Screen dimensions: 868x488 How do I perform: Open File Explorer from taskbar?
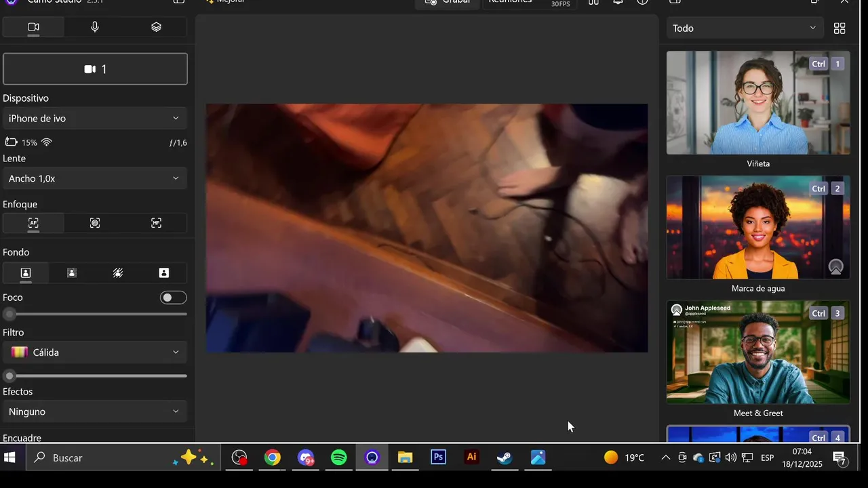click(x=405, y=457)
